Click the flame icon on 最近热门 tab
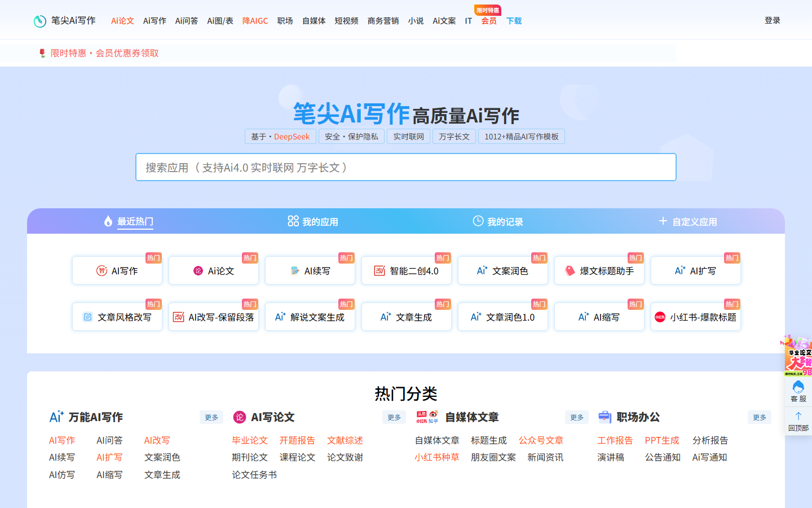This screenshot has width=812, height=508. (x=108, y=221)
